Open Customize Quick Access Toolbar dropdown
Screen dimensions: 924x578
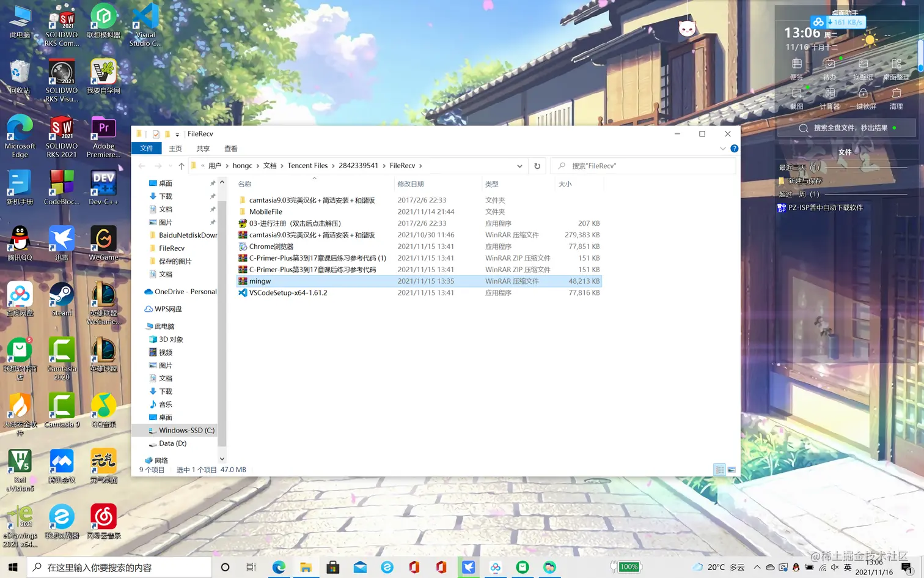177,135
